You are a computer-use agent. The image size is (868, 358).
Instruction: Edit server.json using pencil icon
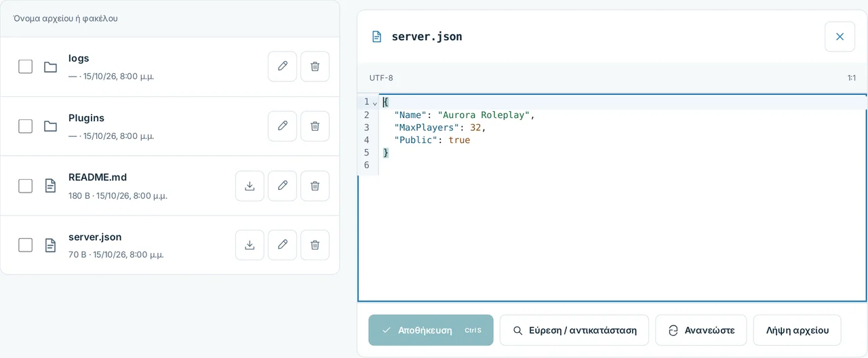[282, 245]
